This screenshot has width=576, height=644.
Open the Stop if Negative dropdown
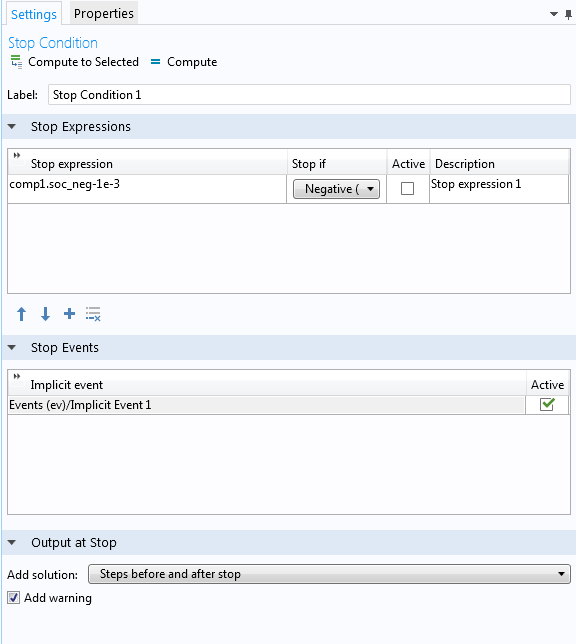[x=336, y=189]
